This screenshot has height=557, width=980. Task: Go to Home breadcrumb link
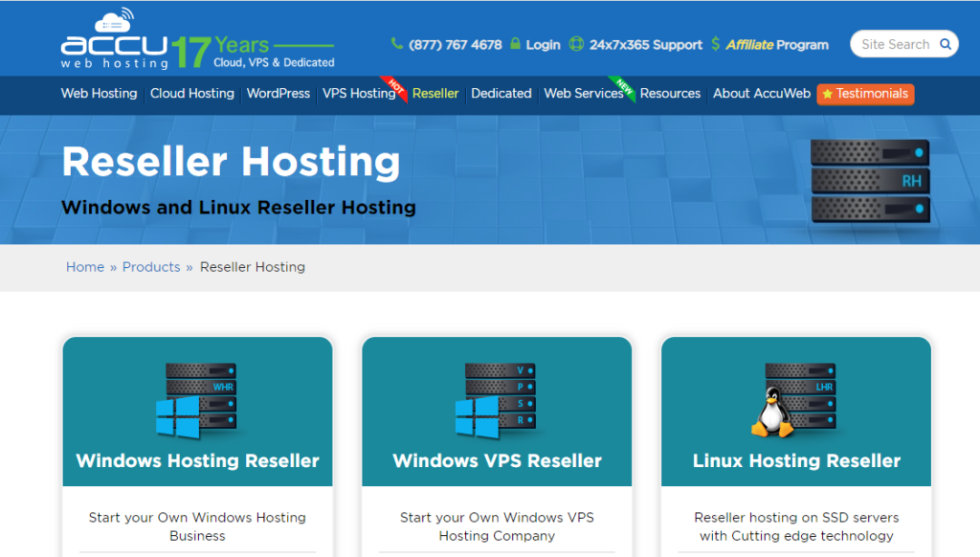click(x=85, y=267)
